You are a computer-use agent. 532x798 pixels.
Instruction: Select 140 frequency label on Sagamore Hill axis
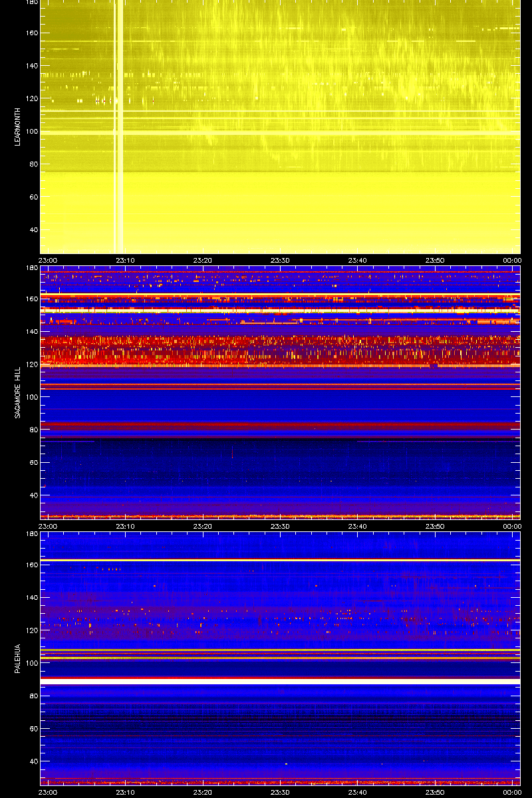[31, 332]
